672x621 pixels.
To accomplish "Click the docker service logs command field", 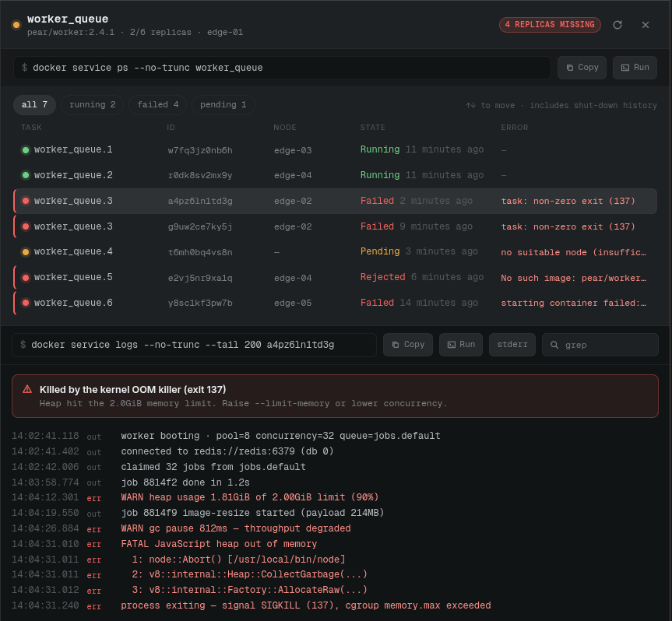I will click(x=194, y=345).
